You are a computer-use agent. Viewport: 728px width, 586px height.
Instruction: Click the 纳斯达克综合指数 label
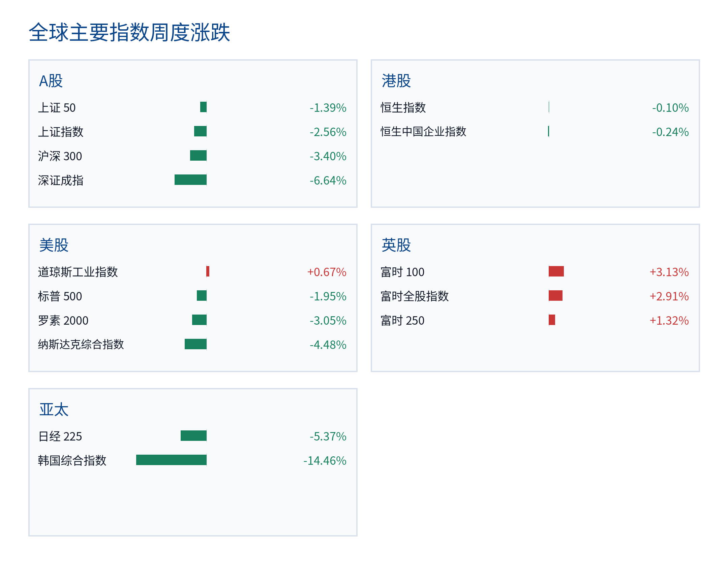[x=81, y=345]
